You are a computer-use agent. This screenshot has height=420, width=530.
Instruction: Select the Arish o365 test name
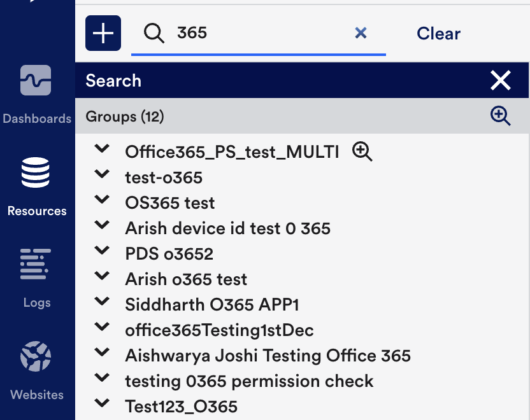tap(186, 279)
